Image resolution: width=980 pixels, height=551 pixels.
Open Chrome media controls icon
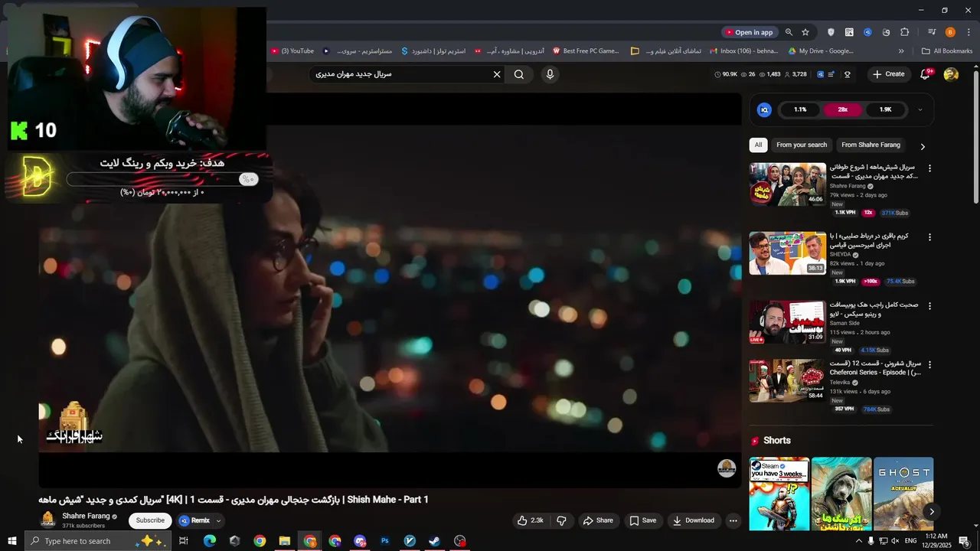(x=932, y=32)
